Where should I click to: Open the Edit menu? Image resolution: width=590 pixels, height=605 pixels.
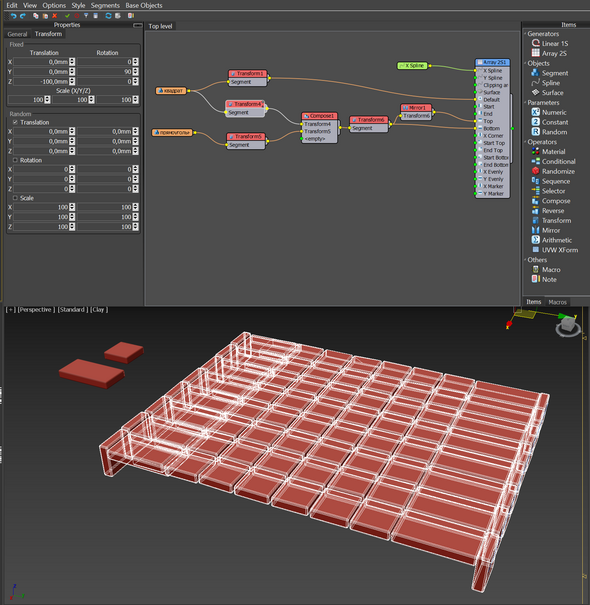click(x=12, y=5)
